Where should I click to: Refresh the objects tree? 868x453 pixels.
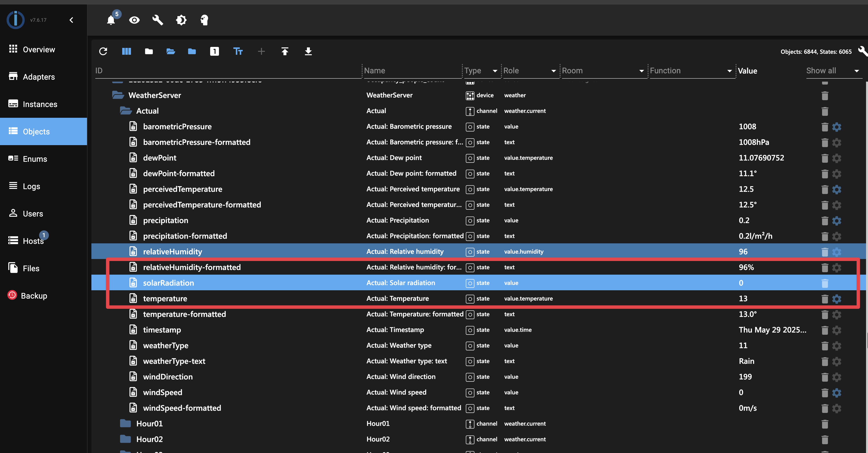(x=103, y=51)
